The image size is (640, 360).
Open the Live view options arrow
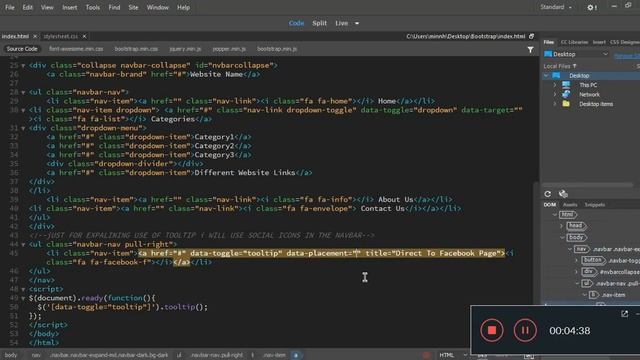point(357,23)
